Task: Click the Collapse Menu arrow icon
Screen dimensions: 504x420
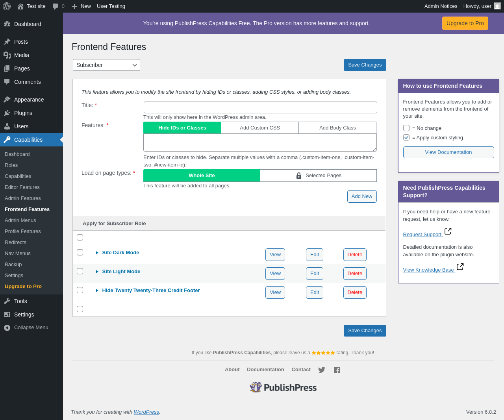Action: (x=7, y=327)
